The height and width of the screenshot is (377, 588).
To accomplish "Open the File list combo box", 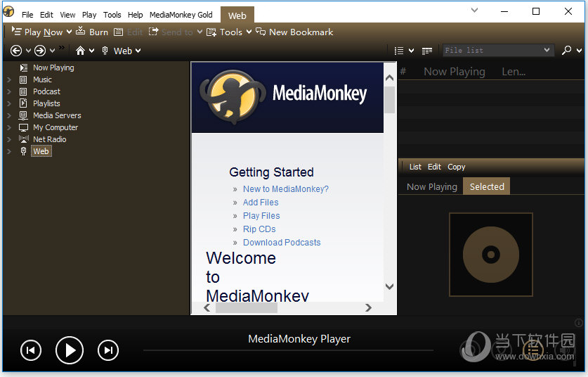I will pyautogui.click(x=498, y=51).
